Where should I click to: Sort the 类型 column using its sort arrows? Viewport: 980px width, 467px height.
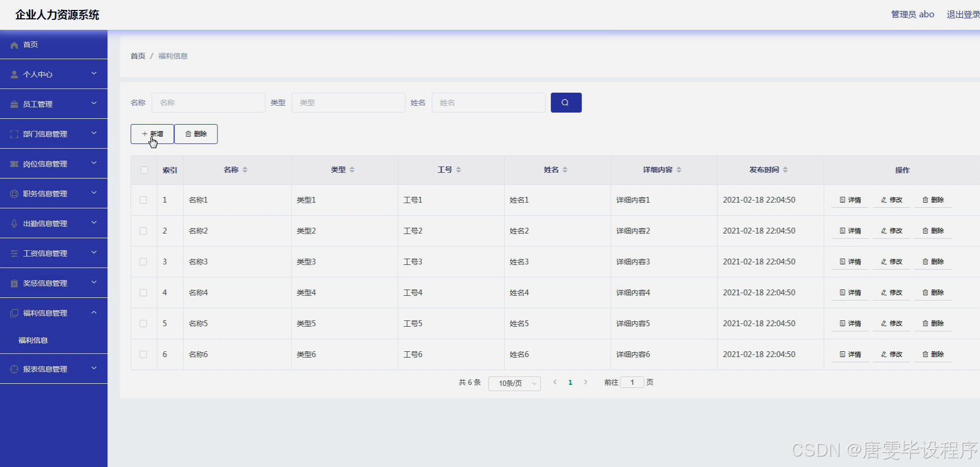click(352, 170)
